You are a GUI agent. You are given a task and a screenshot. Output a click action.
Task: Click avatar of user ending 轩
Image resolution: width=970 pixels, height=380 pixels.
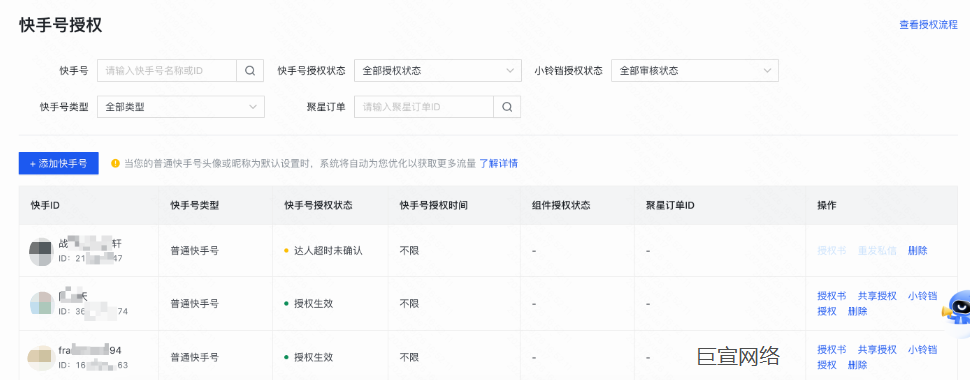[x=41, y=252]
